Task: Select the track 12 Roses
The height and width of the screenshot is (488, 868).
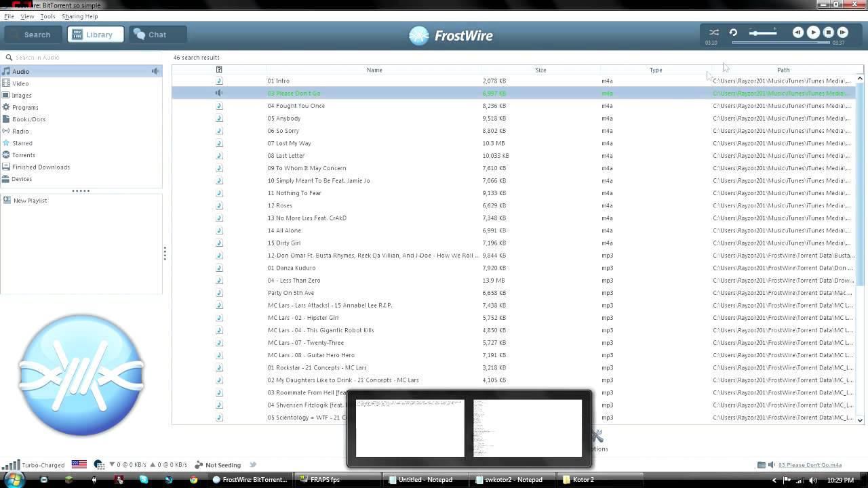Action: pyautogui.click(x=514, y=205)
